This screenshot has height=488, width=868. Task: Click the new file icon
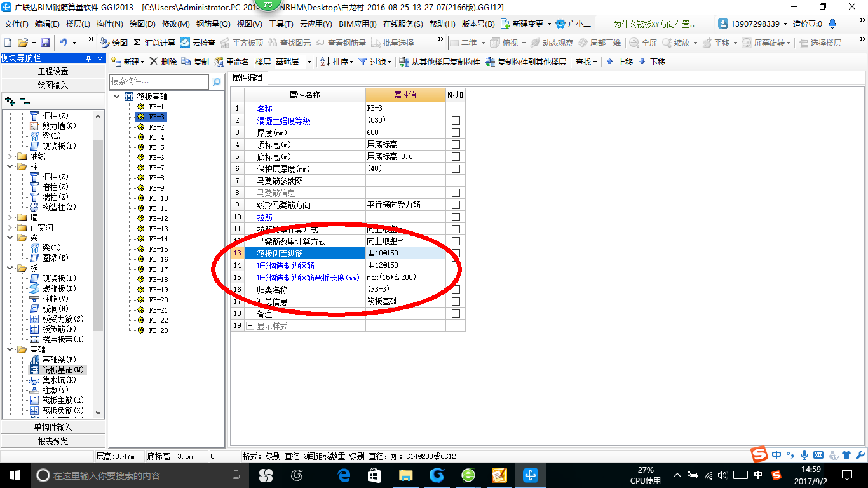(8, 43)
